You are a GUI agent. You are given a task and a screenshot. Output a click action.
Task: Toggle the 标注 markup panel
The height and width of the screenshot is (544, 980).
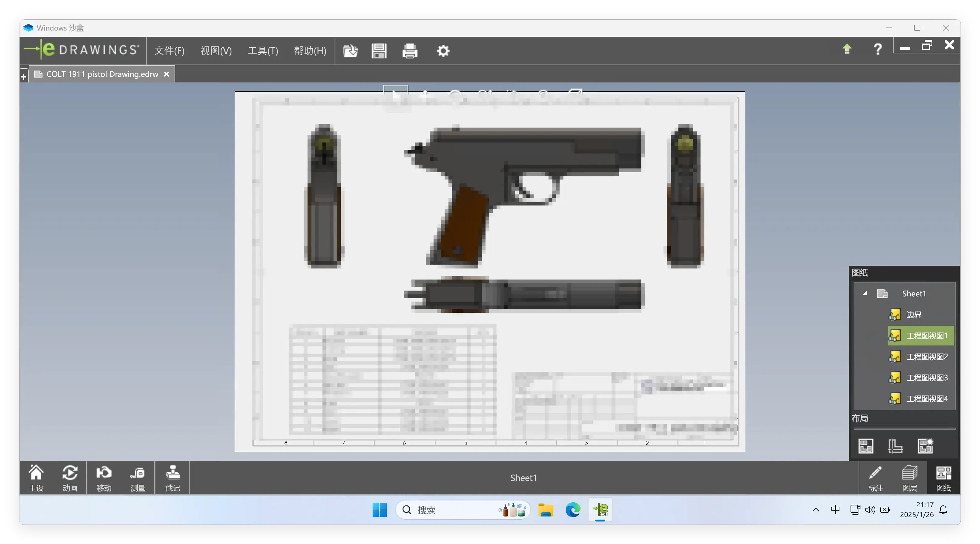875,478
